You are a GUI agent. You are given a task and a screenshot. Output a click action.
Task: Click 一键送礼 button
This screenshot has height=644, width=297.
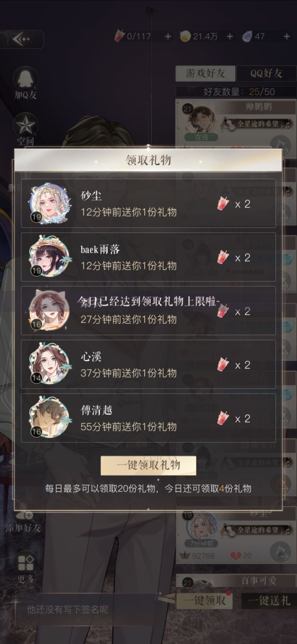(x=269, y=601)
